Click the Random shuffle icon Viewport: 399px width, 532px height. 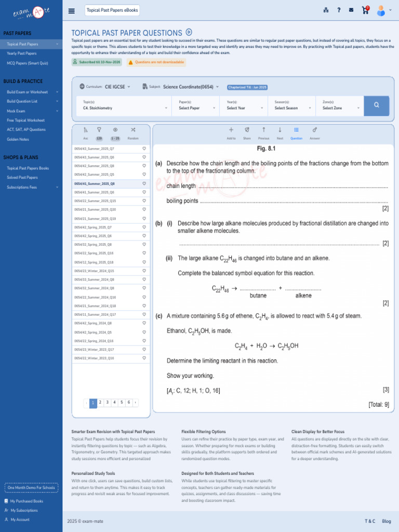click(x=133, y=130)
